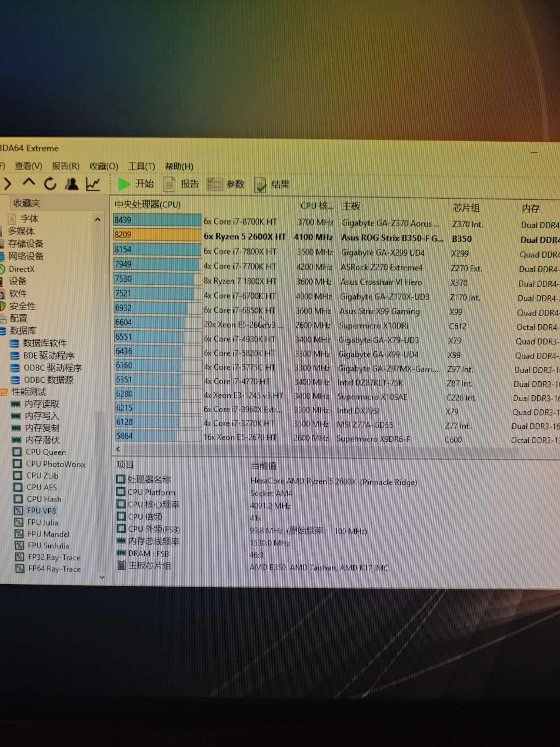Open the 查看(V) menu
The image size is (560, 747).
(29, 166)
